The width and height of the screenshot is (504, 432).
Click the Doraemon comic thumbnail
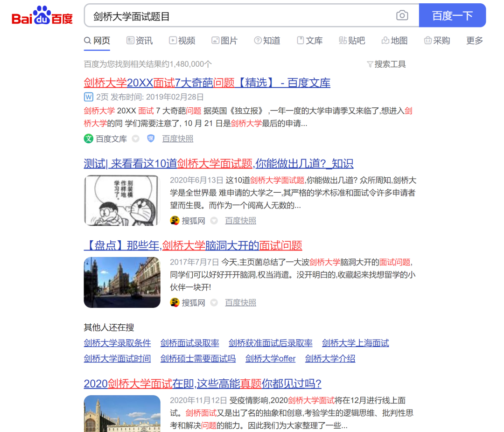(122, 200)
